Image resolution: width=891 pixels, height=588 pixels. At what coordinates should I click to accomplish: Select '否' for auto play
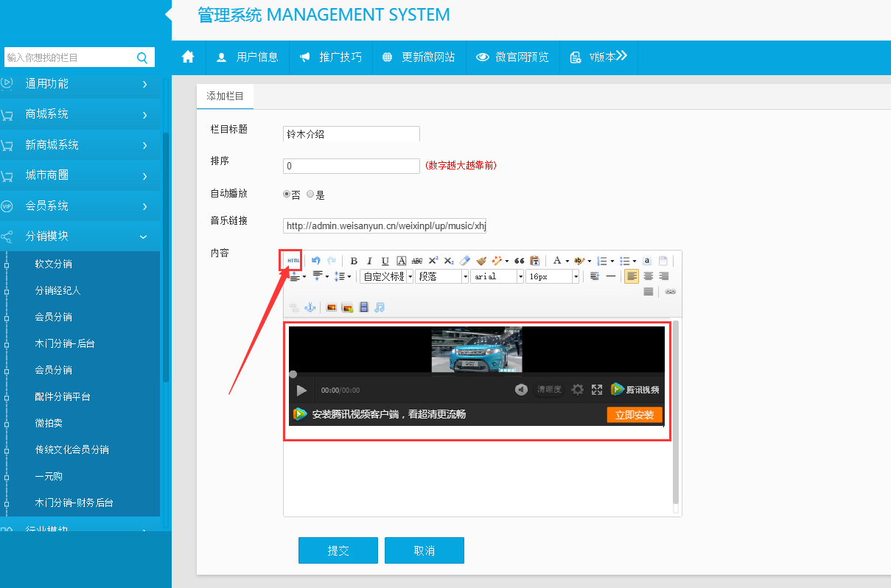287,195
